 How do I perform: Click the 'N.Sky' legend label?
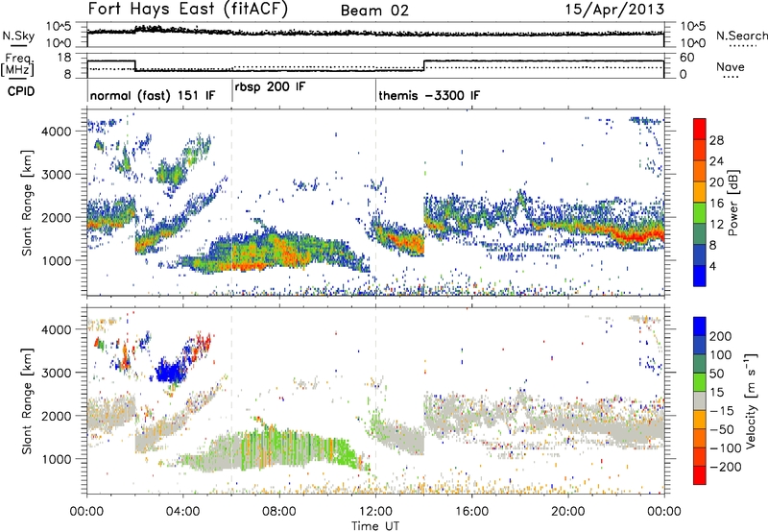[x=18, y=36]
